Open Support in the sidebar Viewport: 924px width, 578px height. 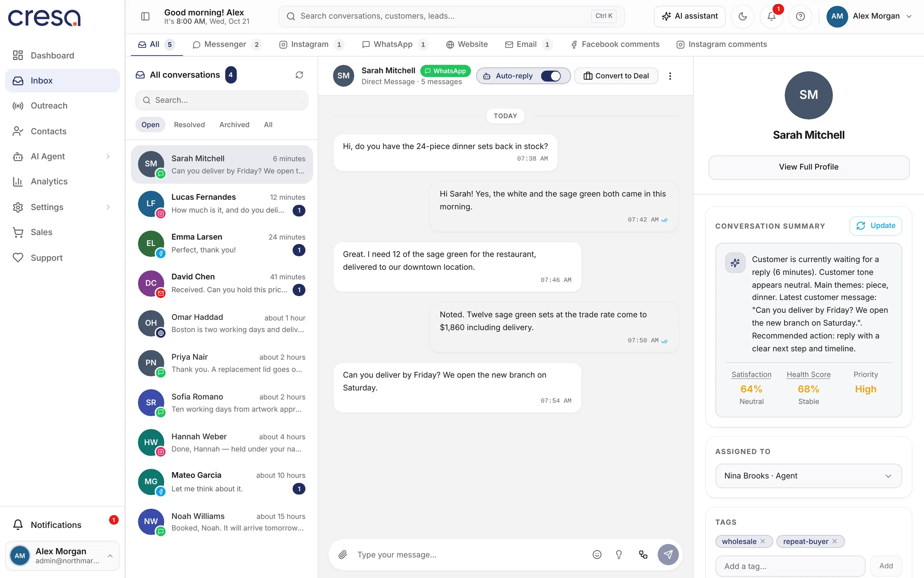(x=62, y=258)
